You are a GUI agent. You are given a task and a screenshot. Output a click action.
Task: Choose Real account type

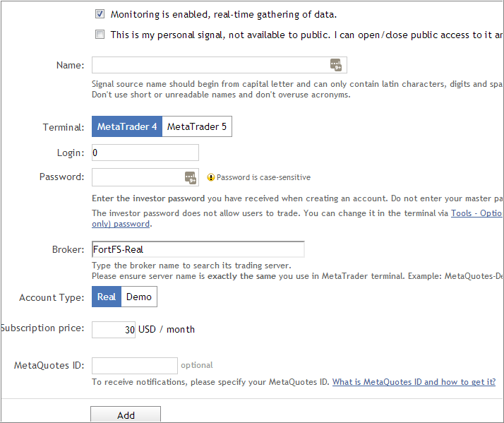point(107,297)
